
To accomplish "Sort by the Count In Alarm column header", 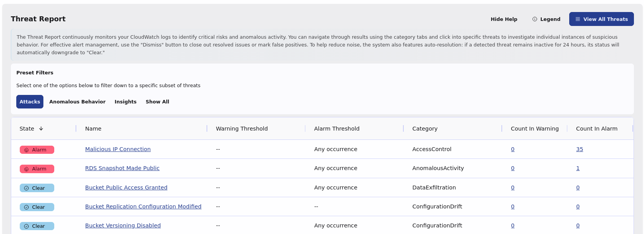I will coord(596,129).
